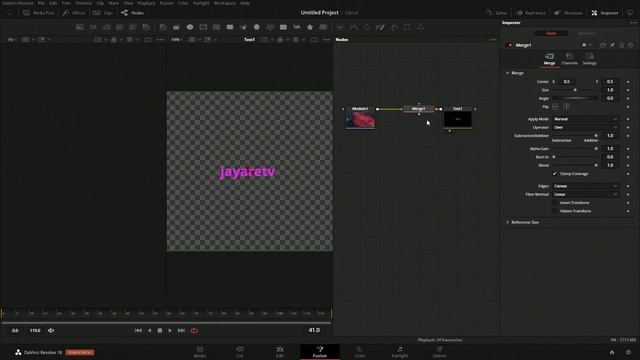
Task: Expand the Reference Size section
Action: pos(507,222)
